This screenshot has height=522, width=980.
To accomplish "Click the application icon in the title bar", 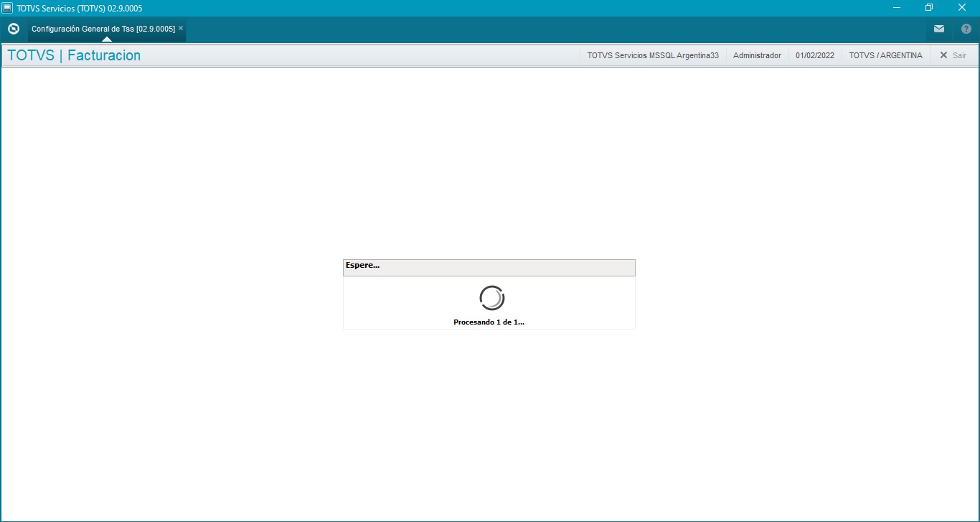I will (x=8, y=8).
